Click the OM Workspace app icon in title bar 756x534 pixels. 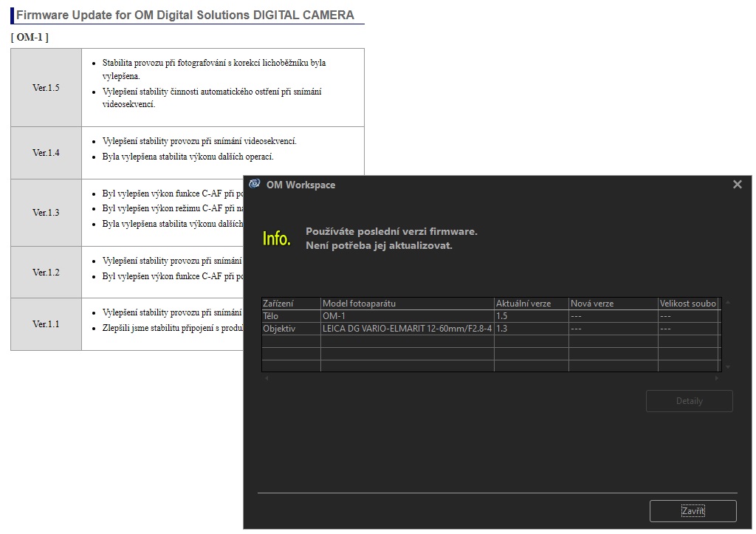pos(255,184)
